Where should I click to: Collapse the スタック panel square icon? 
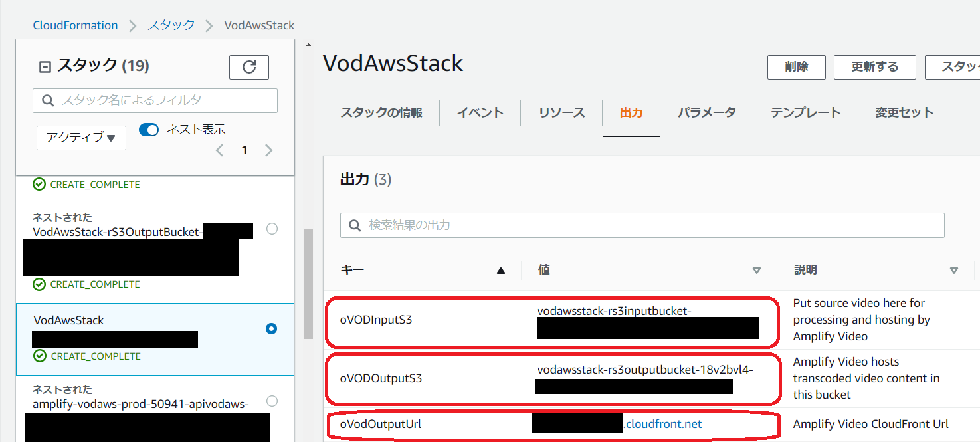tap(45, 66)
